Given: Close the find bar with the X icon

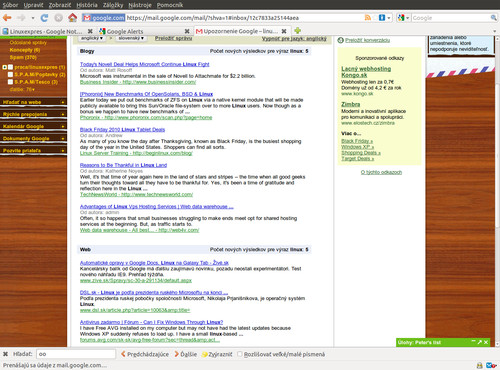Looking at the screenshot, I should coord(5,354).
